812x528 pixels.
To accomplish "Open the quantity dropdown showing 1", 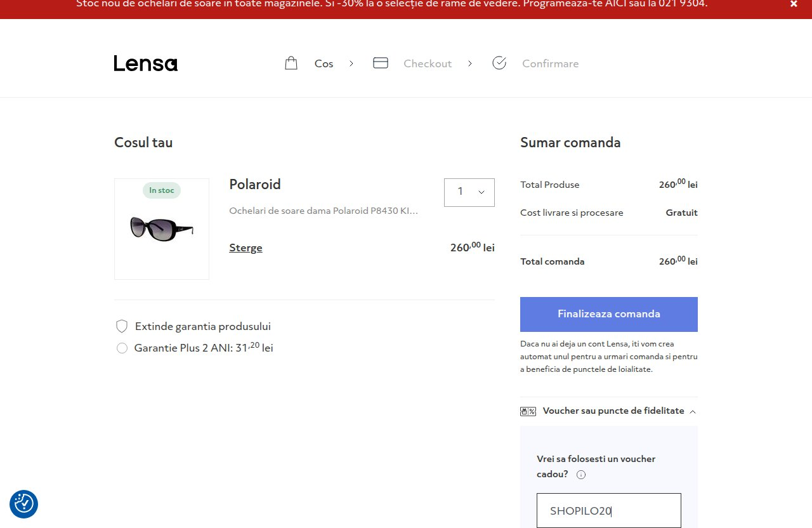I will tap(469, 192).
